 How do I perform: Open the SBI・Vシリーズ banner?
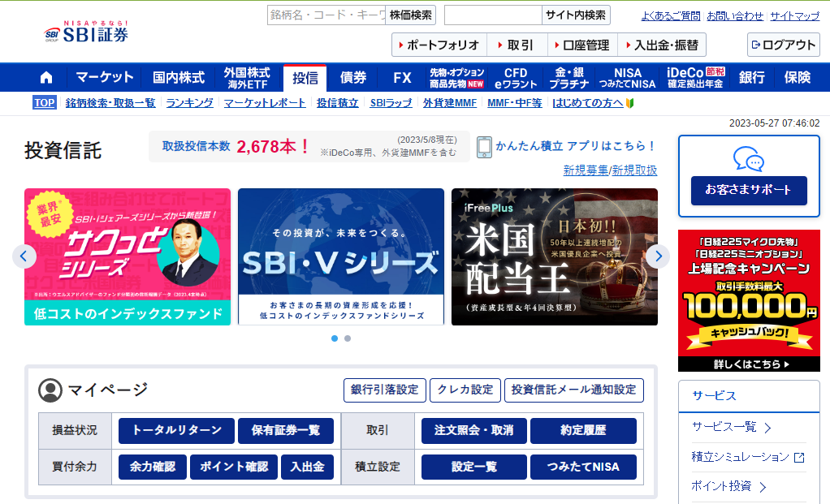tap(341, 257)
